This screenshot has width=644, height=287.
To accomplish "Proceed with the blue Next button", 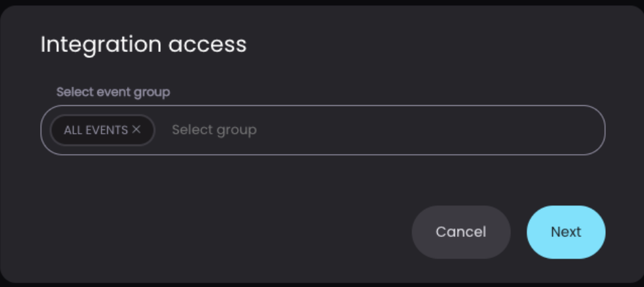I will [566, 232].
